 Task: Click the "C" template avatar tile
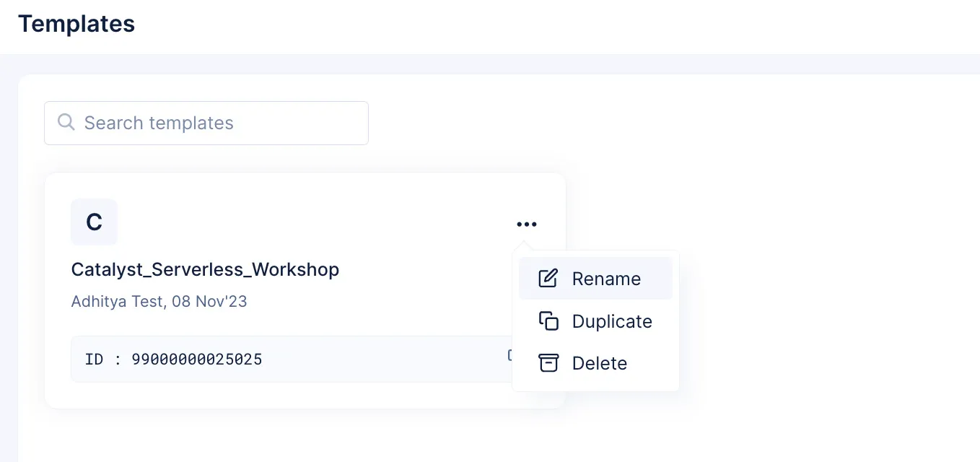[x=94, y=222]
